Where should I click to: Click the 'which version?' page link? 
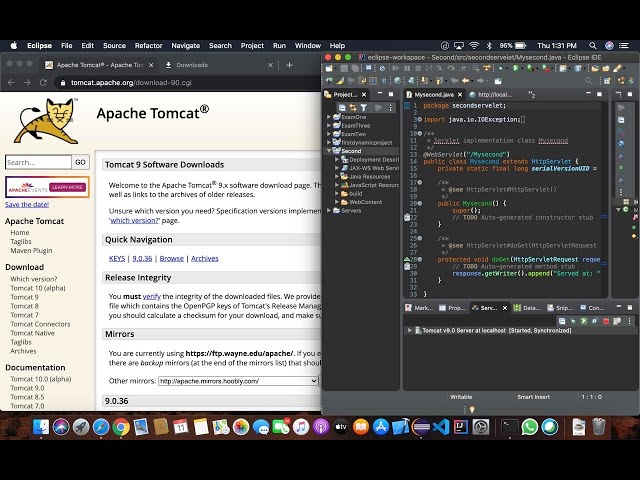[x=134, y=220]
